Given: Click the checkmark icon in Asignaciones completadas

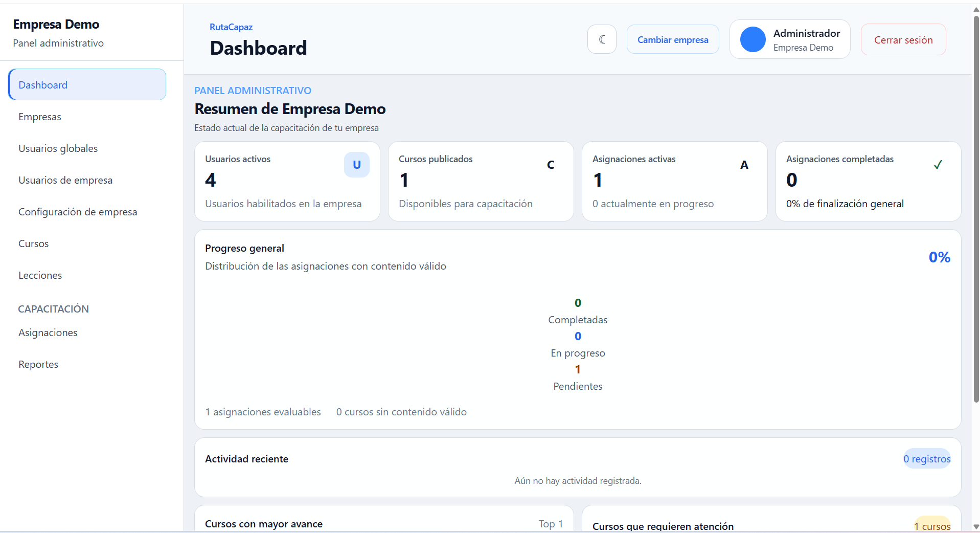Looking at the screenshot, I should 938,165.
